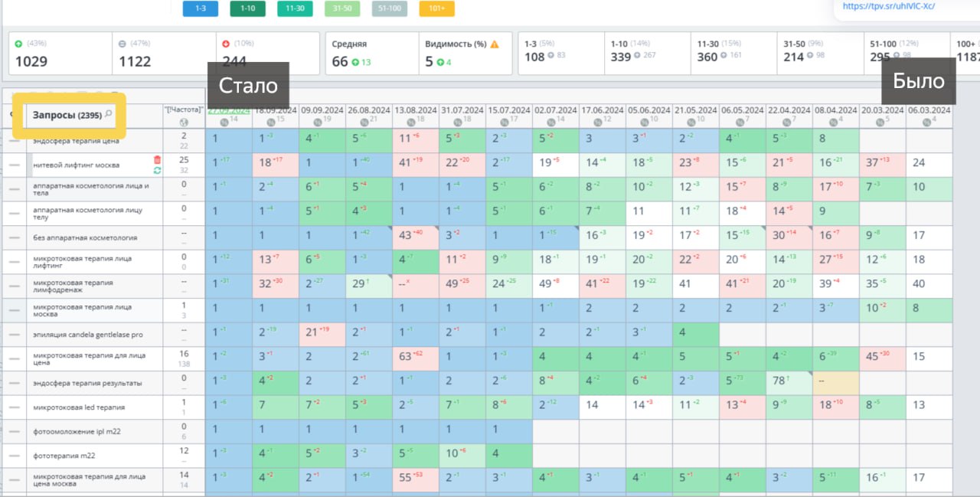Open the tpv.sr link at top right

[889, 6]
